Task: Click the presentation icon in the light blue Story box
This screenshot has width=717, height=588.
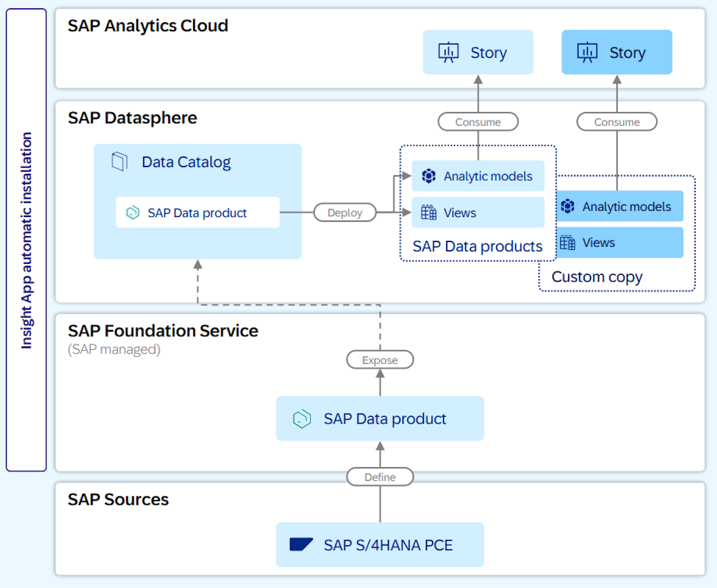Action: point(448,53)
